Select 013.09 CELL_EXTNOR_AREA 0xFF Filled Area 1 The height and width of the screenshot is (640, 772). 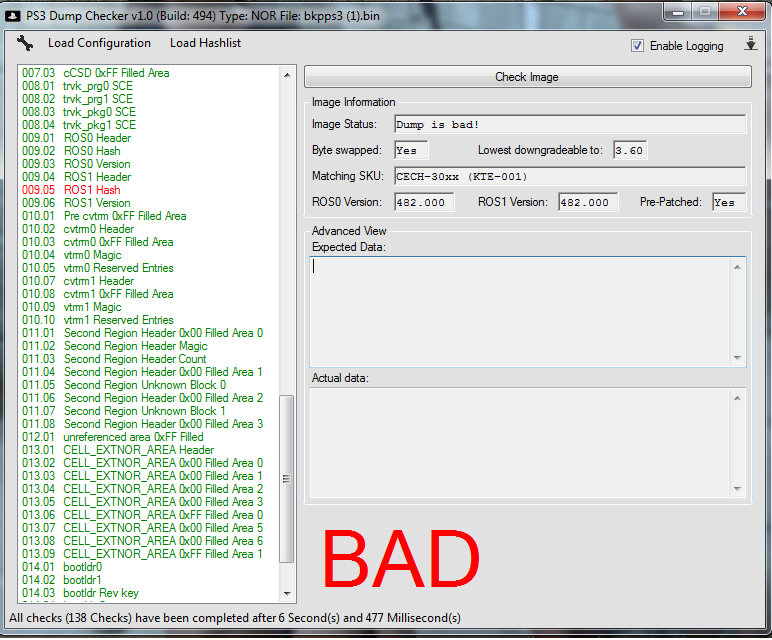(x=142, y=554)
